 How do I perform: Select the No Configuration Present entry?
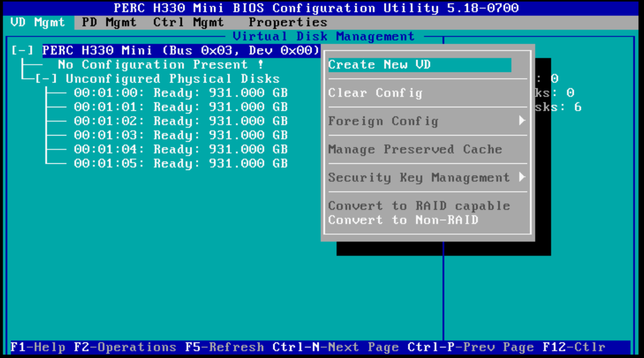pos(161,65)
